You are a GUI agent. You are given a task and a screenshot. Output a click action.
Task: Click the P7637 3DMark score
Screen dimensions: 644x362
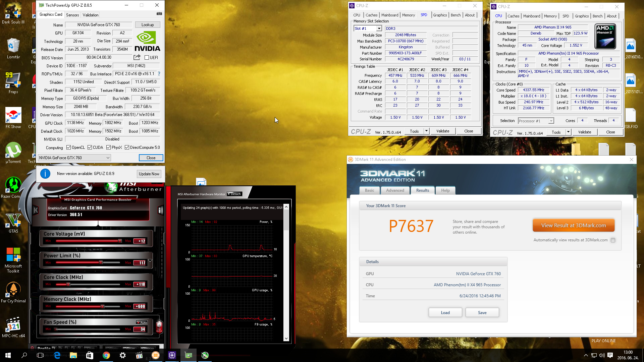[411, 226]
